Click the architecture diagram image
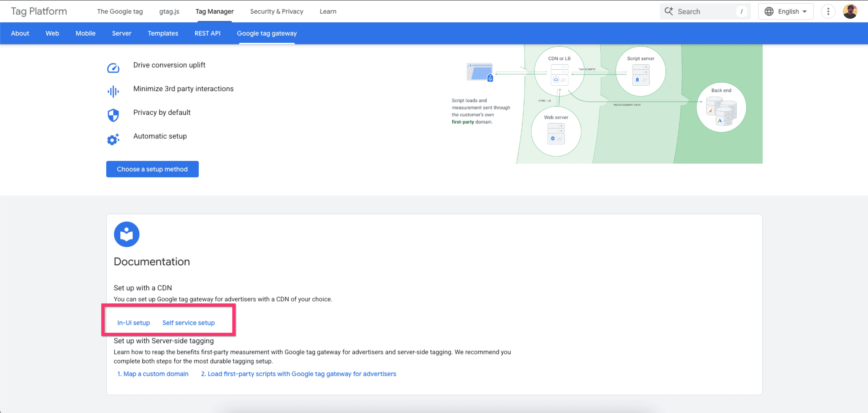This screenshot has height=413, width=868. pyautogui.click(x=607, y=104)
